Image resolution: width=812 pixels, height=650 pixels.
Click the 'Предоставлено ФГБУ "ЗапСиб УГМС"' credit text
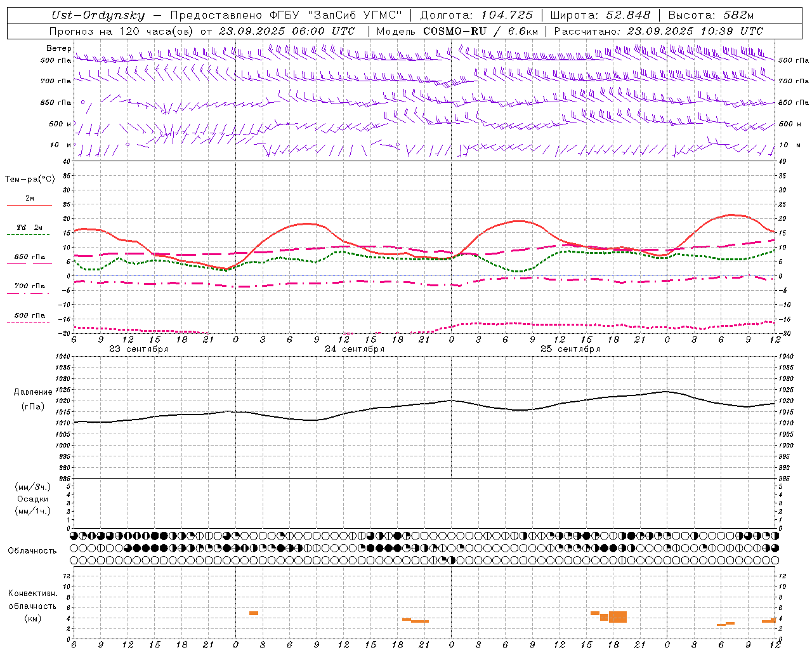(x=286, y=16)
